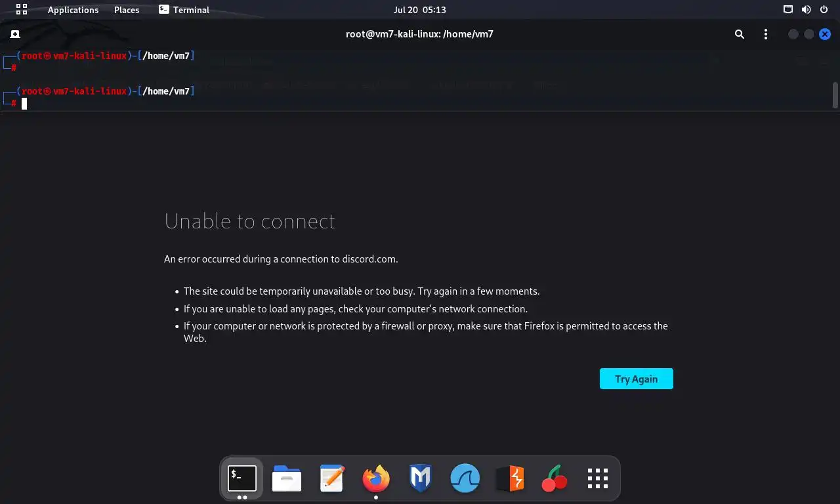Open the terminal three-dot menu
Screen dimensions: 840x504
[x=766, y=34]
